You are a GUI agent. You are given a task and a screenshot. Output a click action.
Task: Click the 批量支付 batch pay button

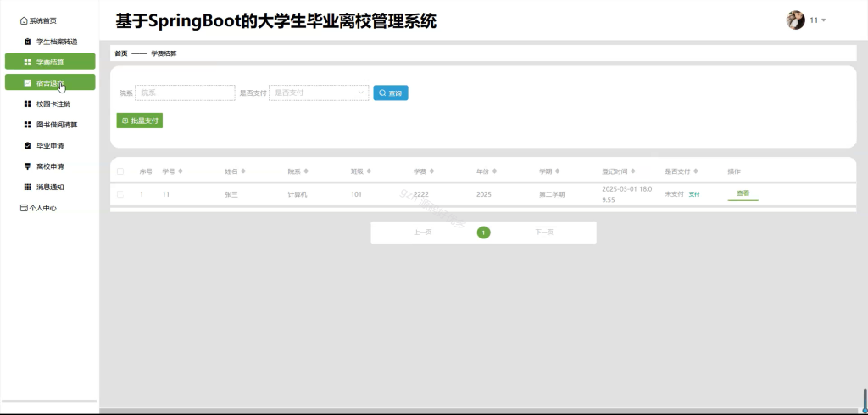pos(140,121)
